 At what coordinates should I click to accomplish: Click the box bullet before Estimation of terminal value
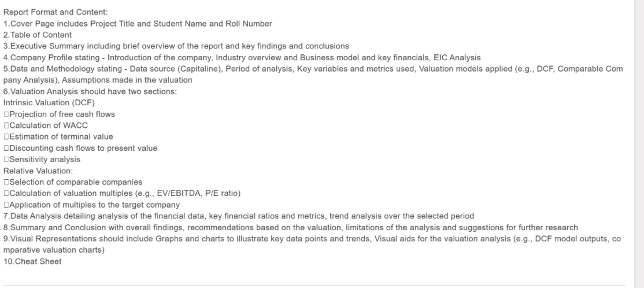6,137
